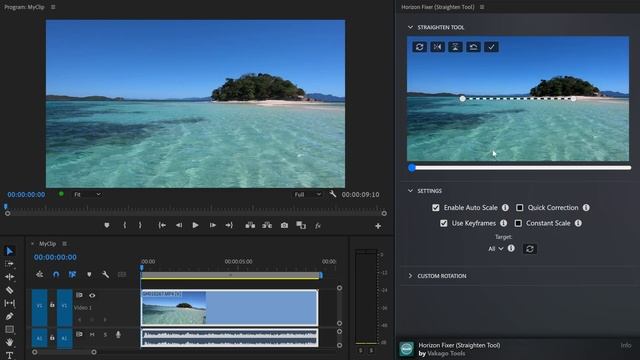Go to In point
Screen dimensions: 640x360
(162, 225)
